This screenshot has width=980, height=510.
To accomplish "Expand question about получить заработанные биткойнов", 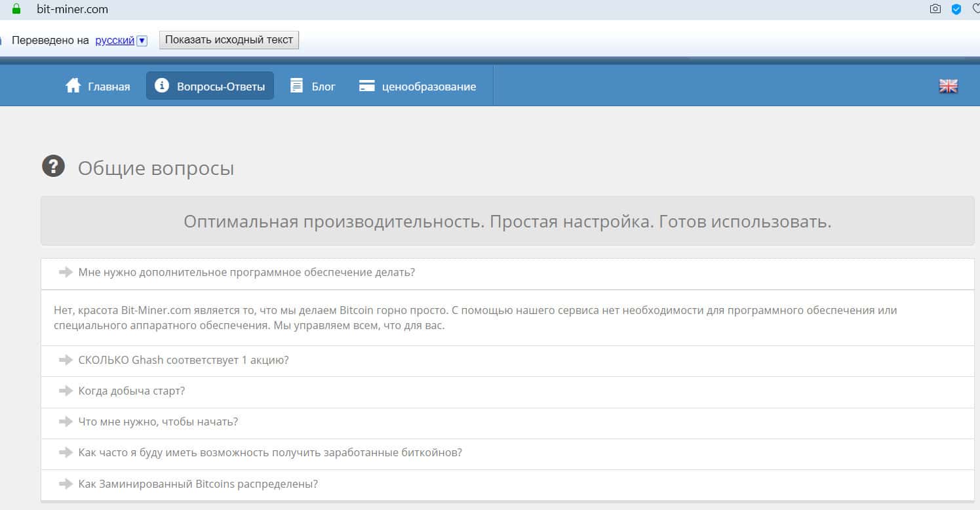I will pyautogui.click(x=269, y=453).
